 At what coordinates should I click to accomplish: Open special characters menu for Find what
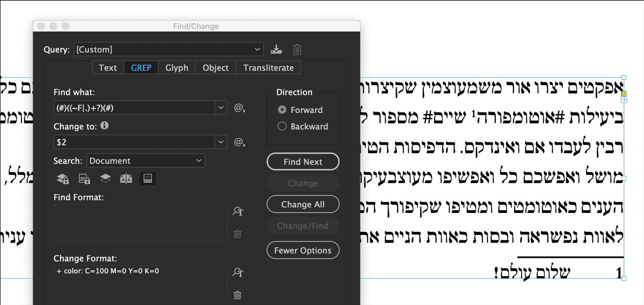pos(240,108)
